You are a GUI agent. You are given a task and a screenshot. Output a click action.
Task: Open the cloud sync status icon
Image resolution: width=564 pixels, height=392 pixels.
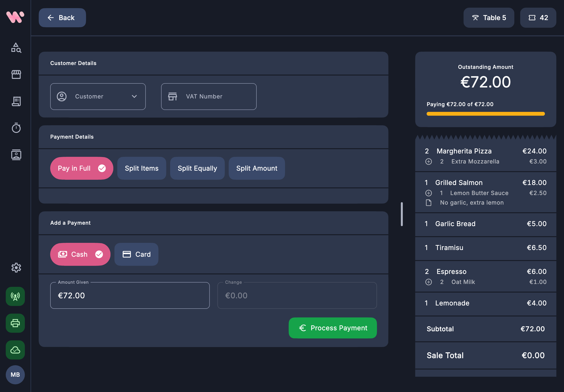pyautogui.click(x=15, y=350)
